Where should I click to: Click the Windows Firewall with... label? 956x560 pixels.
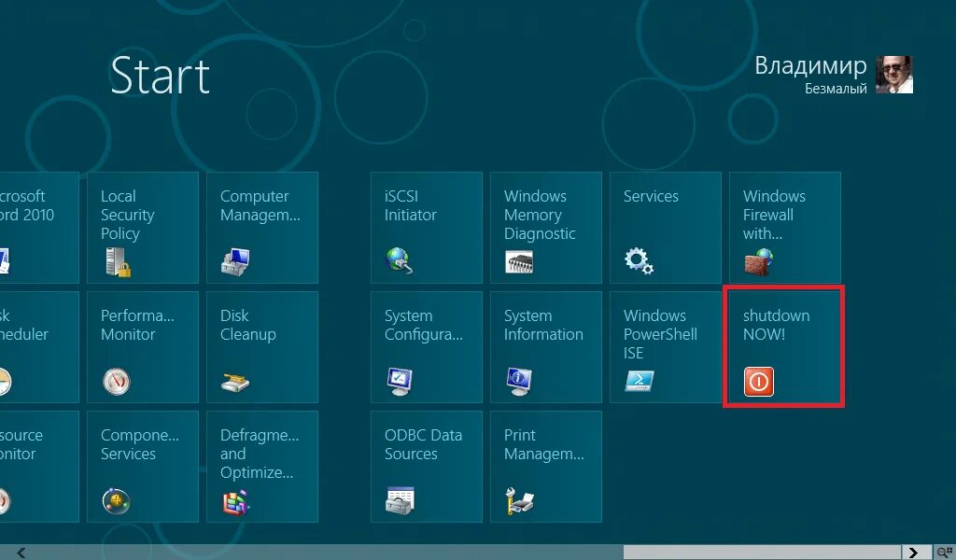[x=774, y=215]
